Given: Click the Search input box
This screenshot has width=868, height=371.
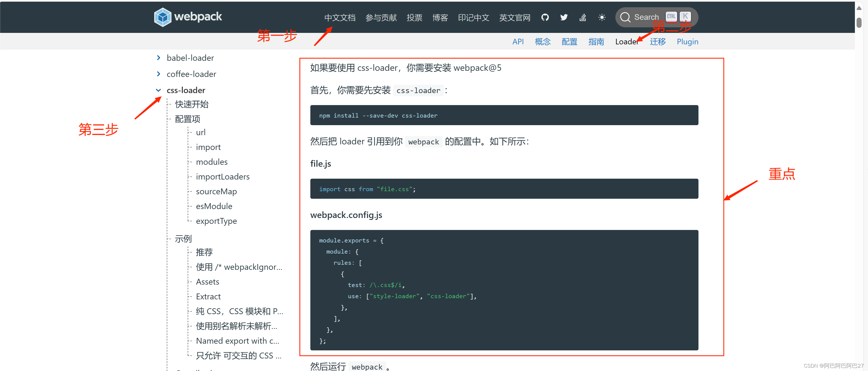Looking at the screenshot, I should pos(646,17).
